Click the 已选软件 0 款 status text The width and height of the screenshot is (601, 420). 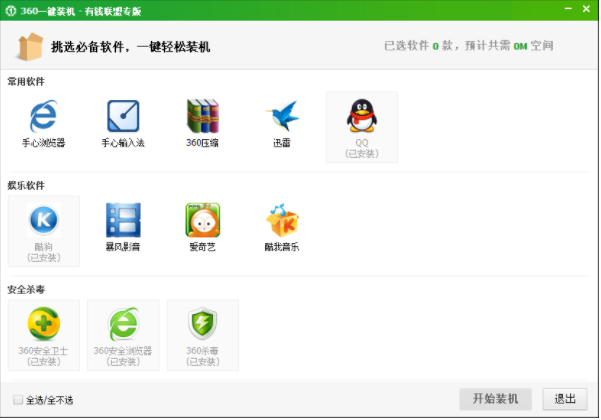419,46
